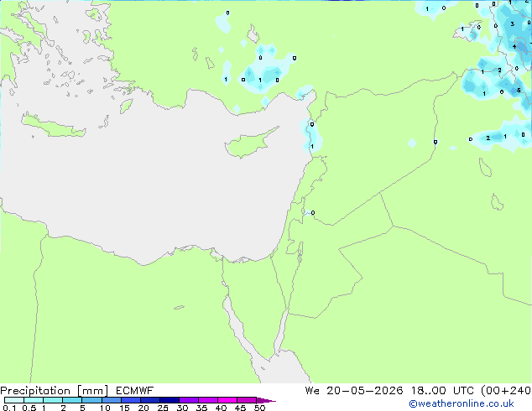The image size is (532, 411).
Task: Select the 1–2 mm legend color swatch
Action: [53, 400]
